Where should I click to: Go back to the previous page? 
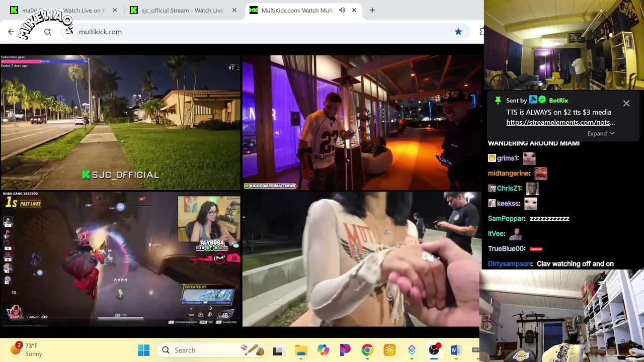(11, 32)
